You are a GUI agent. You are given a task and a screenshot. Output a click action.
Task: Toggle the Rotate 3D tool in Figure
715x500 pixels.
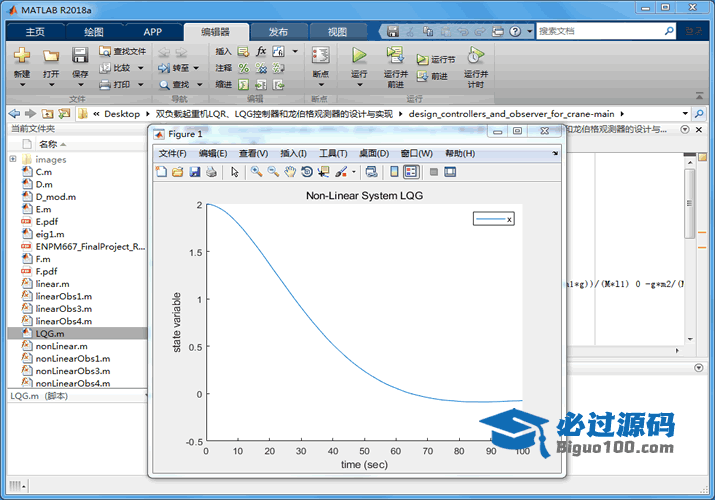click(307, 172)
